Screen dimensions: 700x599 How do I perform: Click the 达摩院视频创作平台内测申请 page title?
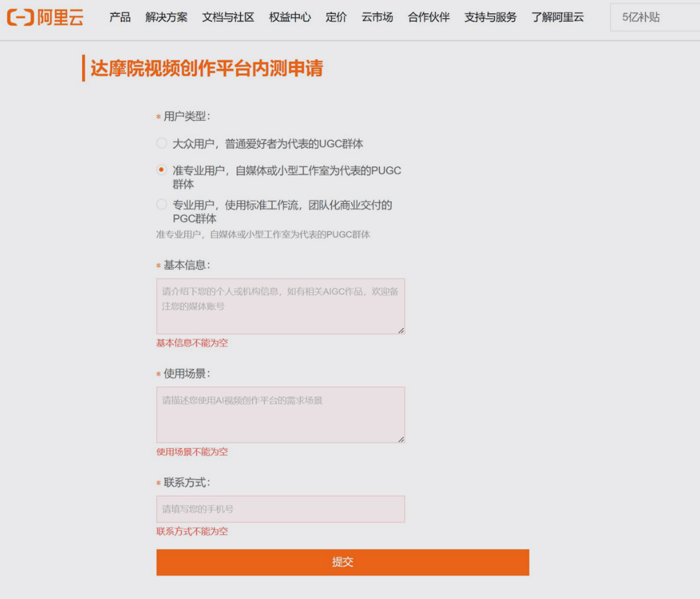[204, 69]
